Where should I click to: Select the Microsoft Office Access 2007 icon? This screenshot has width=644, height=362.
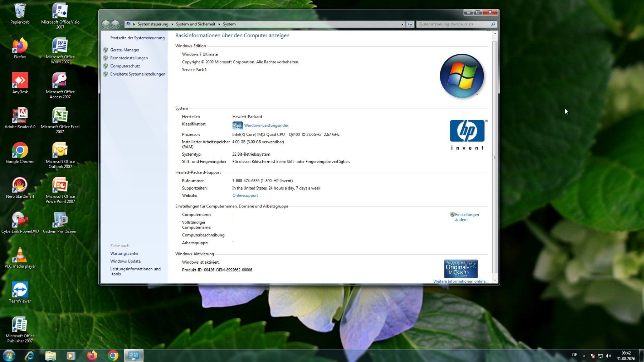(60, 85)
